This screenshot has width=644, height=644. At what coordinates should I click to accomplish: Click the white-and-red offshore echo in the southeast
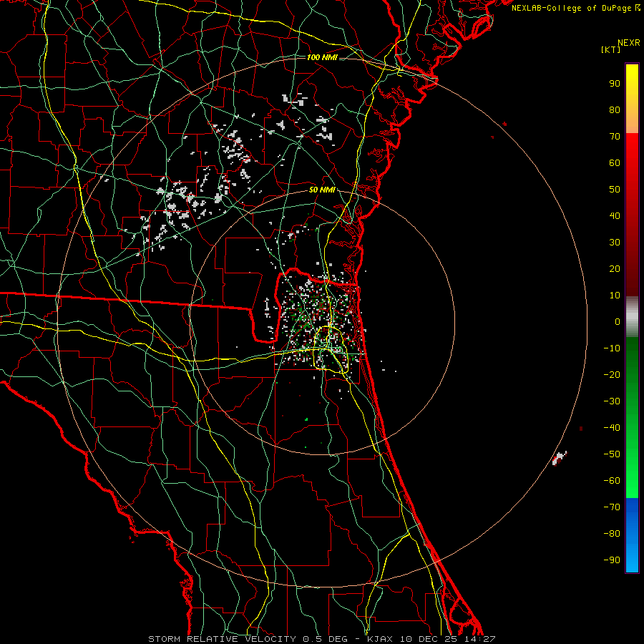(x=560, y=458)
